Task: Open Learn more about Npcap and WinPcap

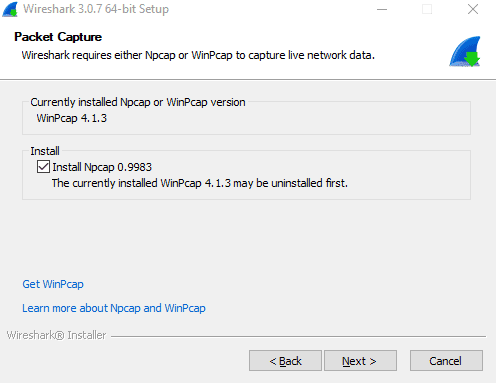Action: [114, 308]
